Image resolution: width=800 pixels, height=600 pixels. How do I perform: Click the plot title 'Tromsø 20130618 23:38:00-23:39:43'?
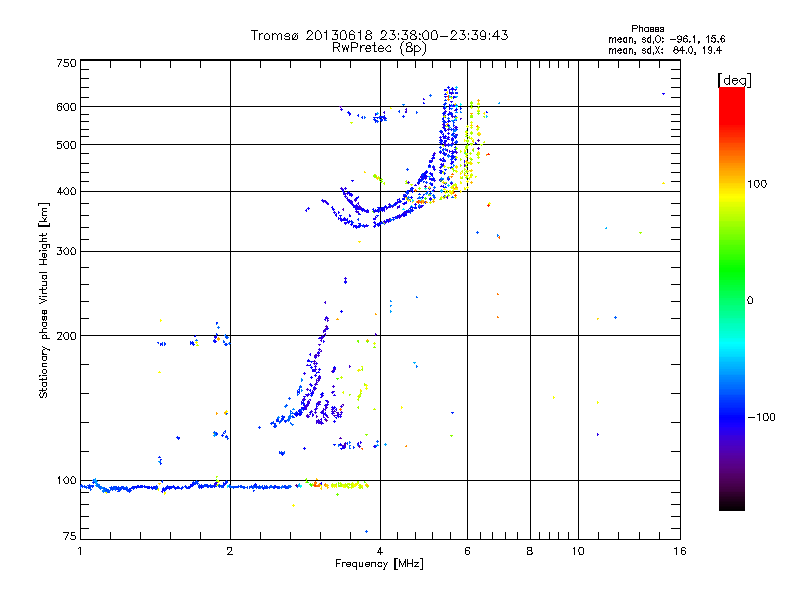click(x=379, y=35)
